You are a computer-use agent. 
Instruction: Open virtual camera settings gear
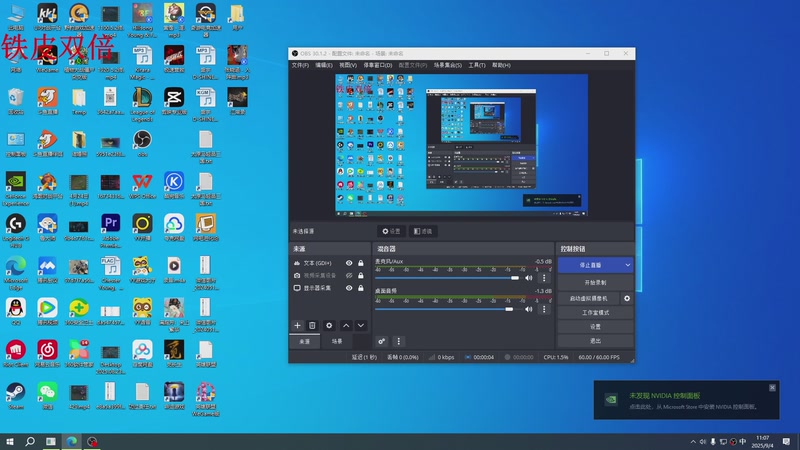pos(627,298)
